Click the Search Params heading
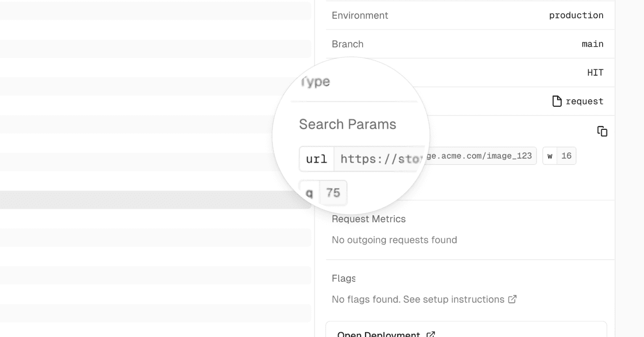 pyautogui.click(x=347, y=124)
